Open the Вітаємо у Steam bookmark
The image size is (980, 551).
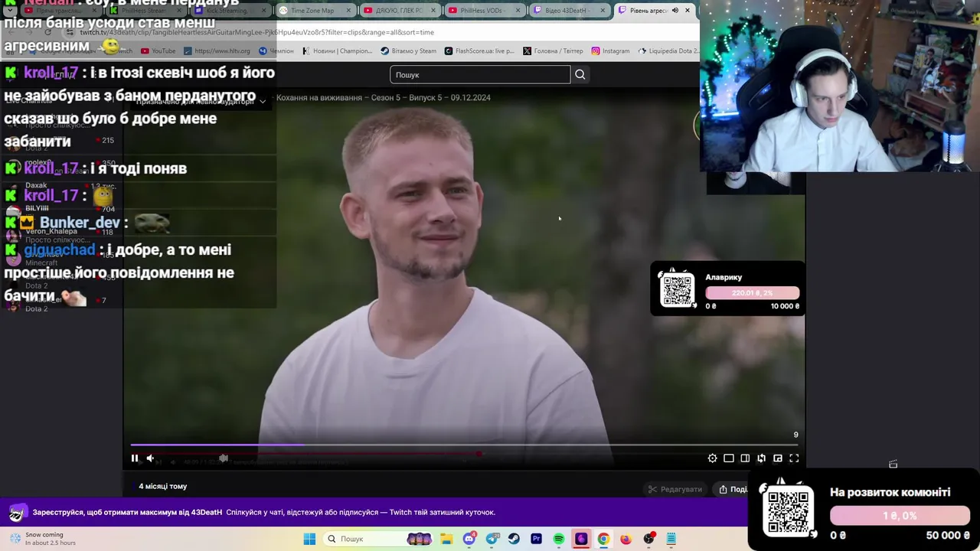(409, 51)
